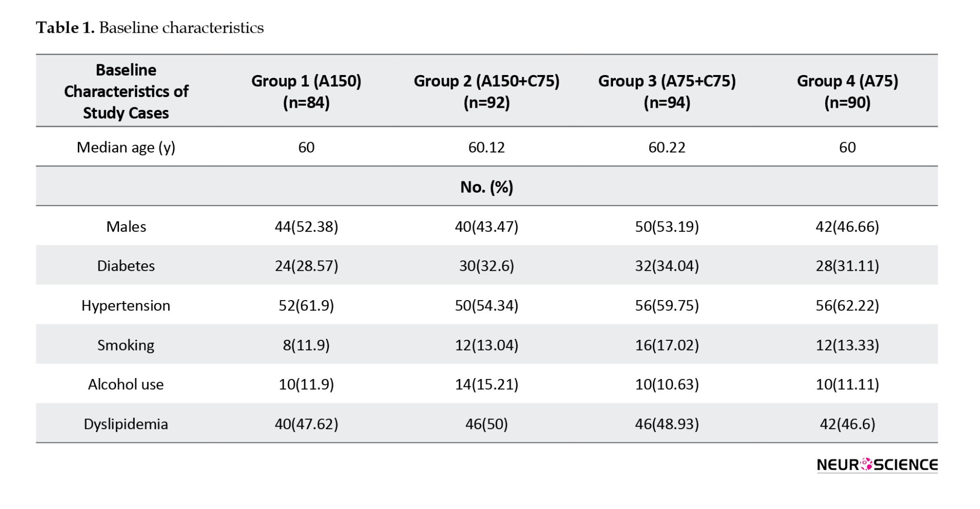Click the Smoking row label
The height and width of the screenshot is (509, 980).
pos(126,345)
